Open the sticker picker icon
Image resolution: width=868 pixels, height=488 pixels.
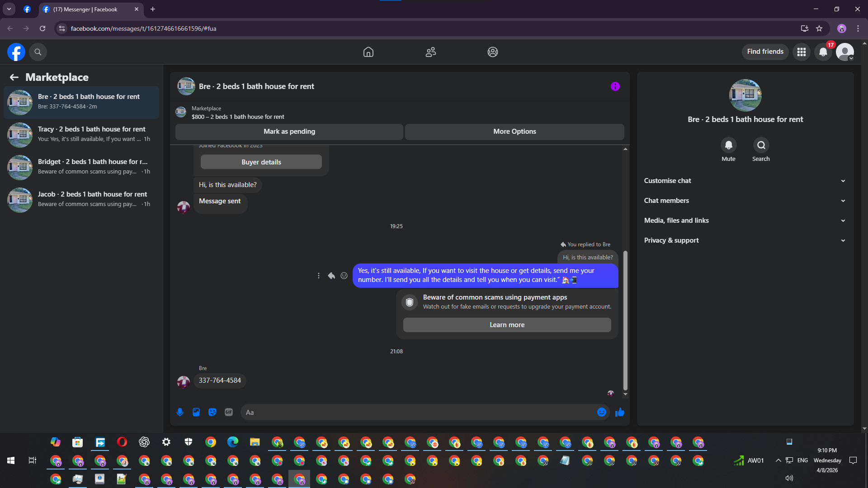(x=212, y=412)
